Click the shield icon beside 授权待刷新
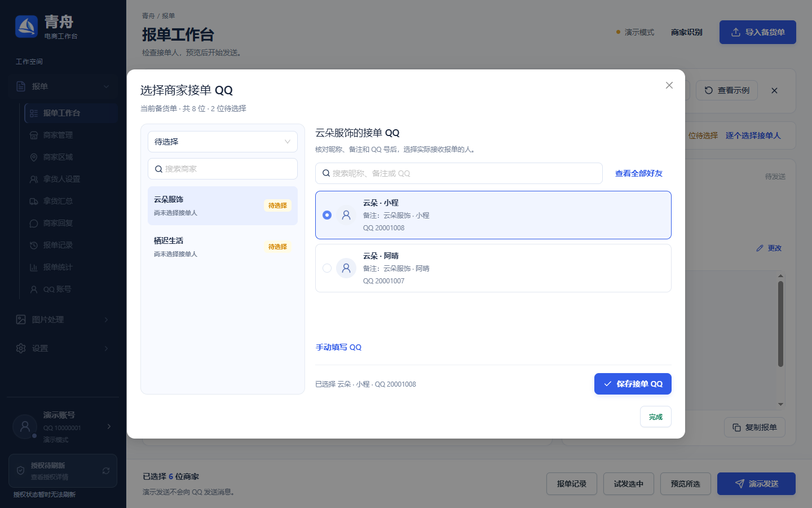812x508 pixels. click(x=20, y=471)
